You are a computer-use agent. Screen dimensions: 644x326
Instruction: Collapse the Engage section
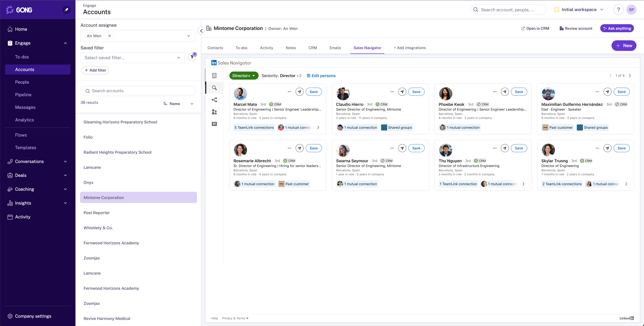point(65,43)
